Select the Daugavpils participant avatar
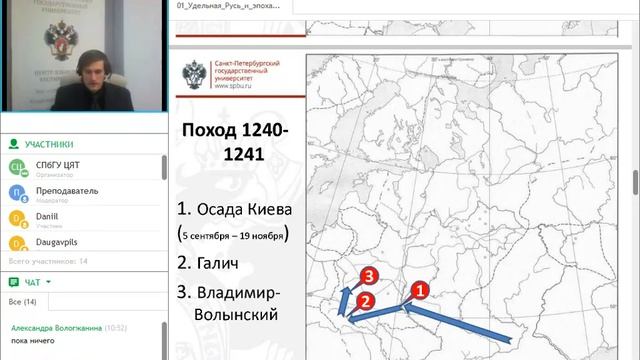This screenshot has width=640, height=360. click(x=18, y=243)
